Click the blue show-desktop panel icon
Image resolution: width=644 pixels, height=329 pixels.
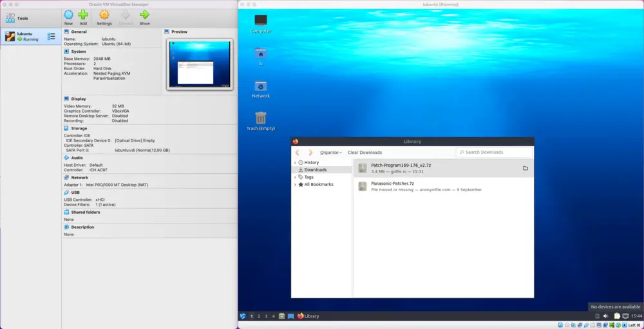coord(291,316)
